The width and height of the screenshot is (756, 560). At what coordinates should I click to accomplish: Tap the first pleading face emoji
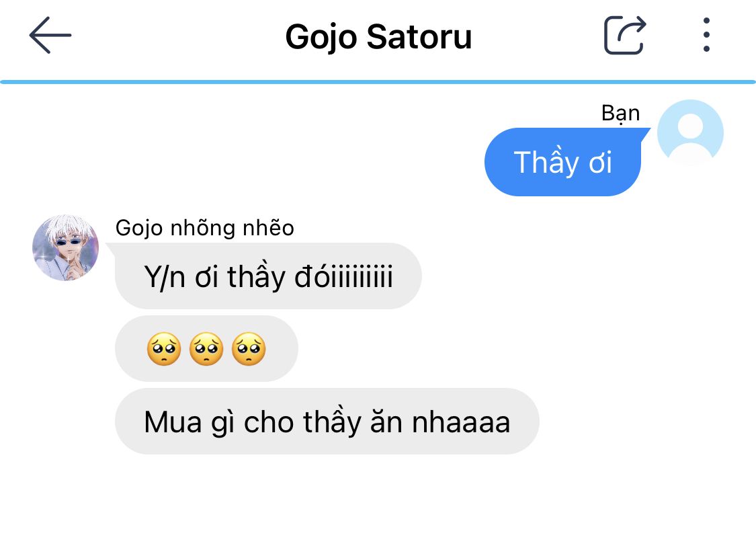(x=164, y=349)
